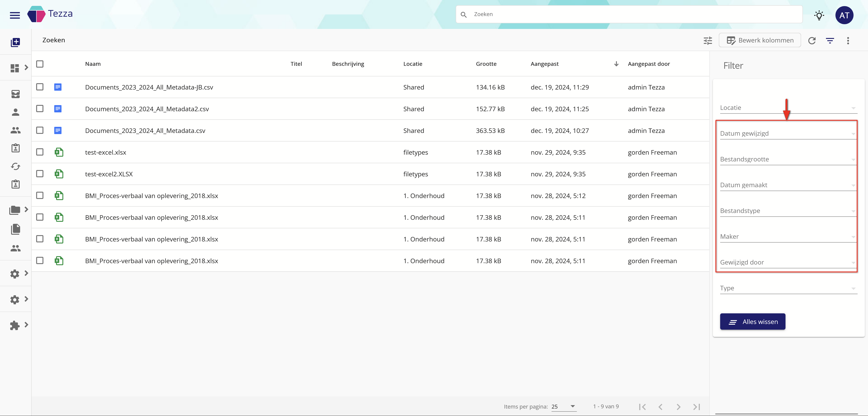
Task: Expand the dashboard sidebar chevron
Action: click(x=26, y=67)
